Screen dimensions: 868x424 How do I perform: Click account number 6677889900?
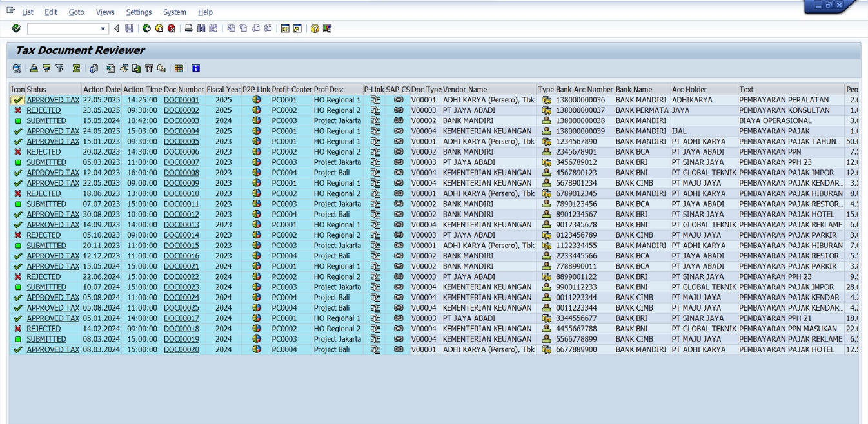(x=577, y=349)
